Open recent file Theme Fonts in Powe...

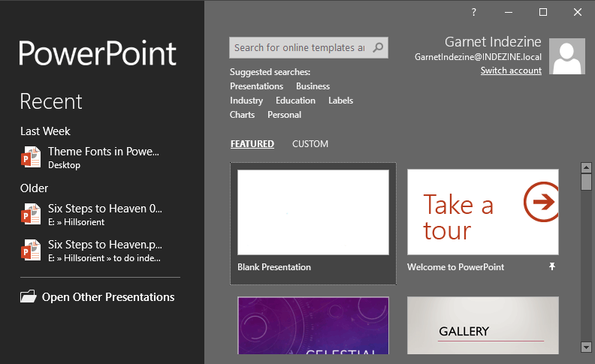click(90, 157)
